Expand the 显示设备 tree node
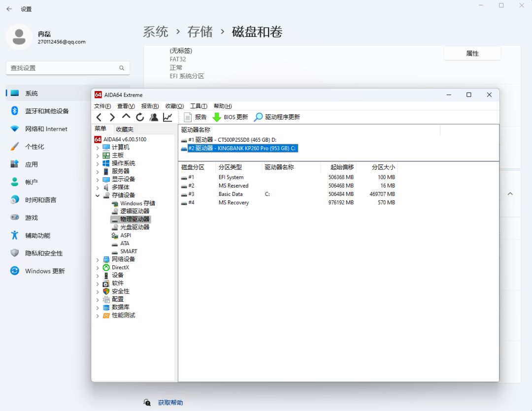The width and height of the screenshot is (532, 411). 98,180
